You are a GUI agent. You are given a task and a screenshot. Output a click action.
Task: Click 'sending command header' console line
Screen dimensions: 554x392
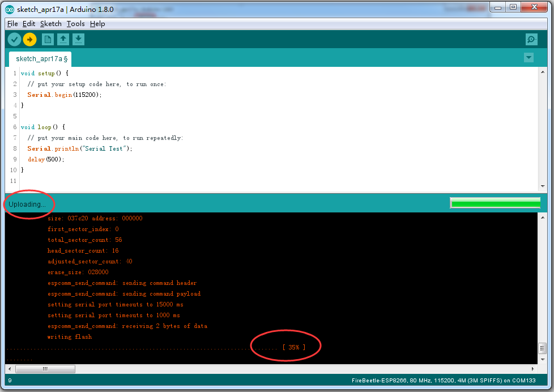click(122, 283)
